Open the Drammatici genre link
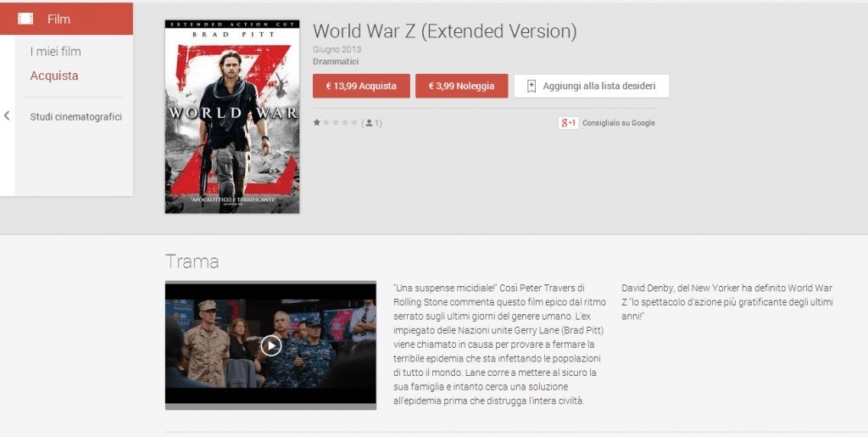 (x=335, y=61)
